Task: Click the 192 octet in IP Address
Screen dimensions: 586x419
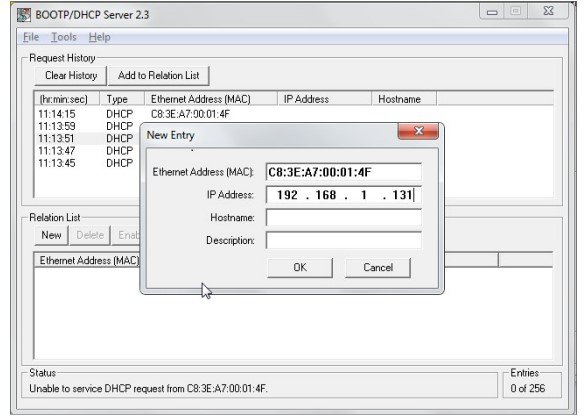Action: (287, 195)
